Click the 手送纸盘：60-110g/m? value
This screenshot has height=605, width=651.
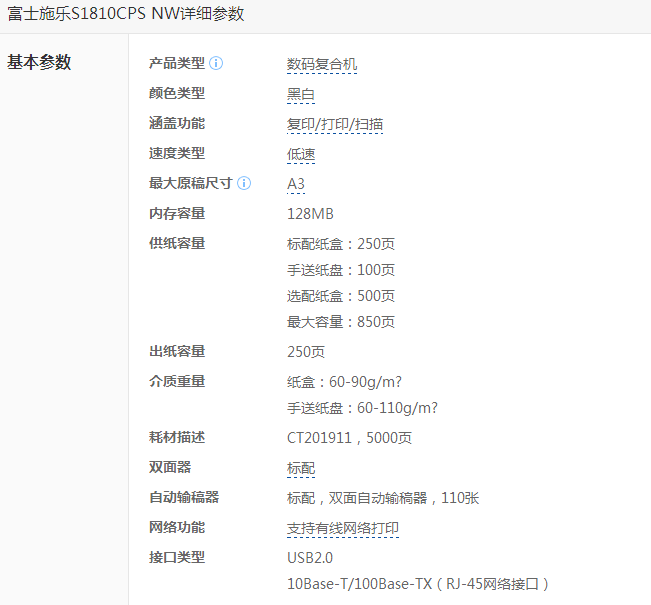pos(362,408)
